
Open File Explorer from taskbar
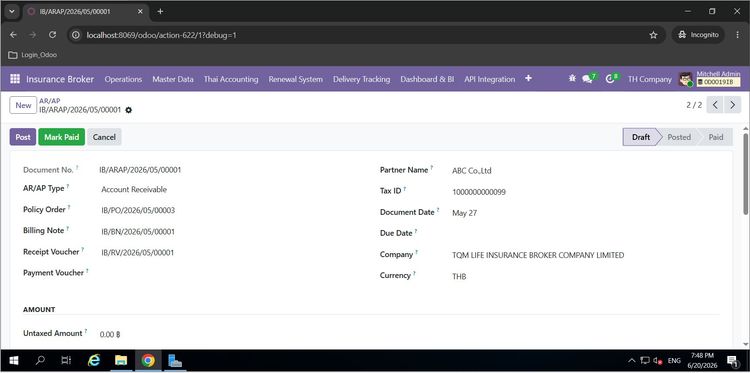pyautogui.click(x=121, y=361)
